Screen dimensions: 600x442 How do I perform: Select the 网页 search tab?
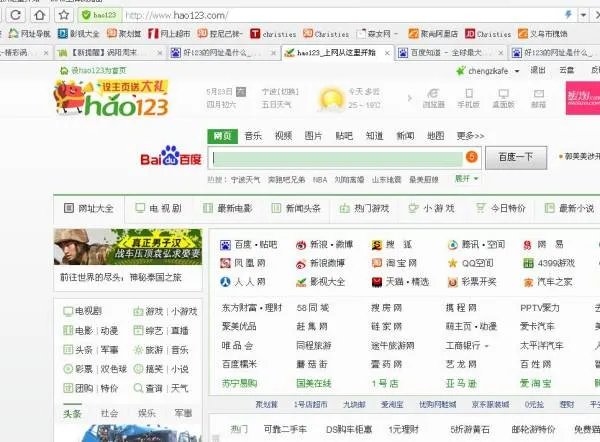point(223,136)
